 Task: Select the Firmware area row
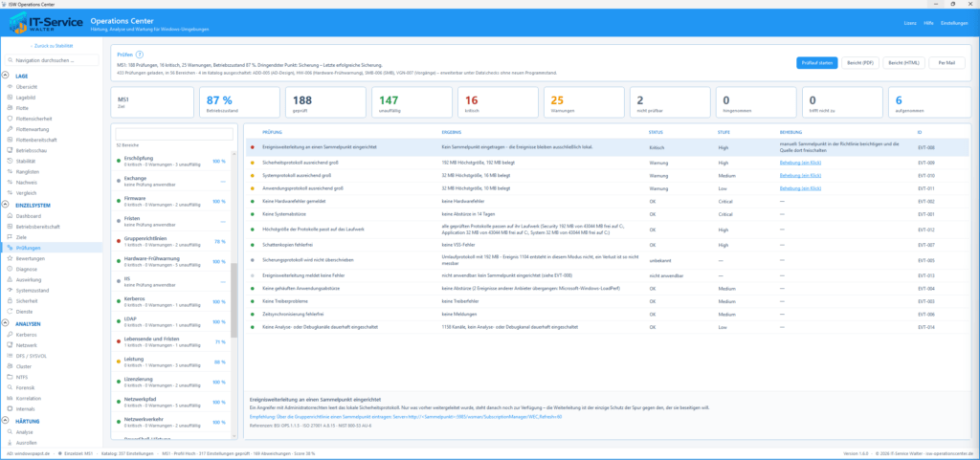pos(170,201)
